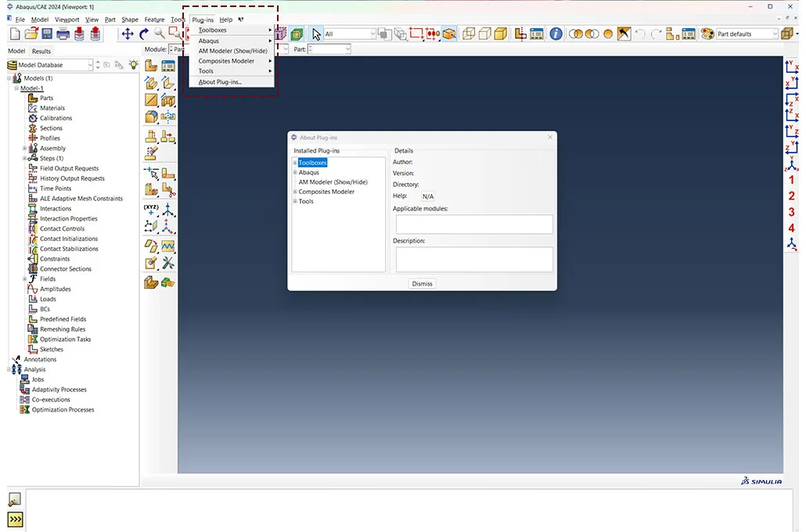Select the Pan View tool
The height and width of the screenshot is (532, 806).
127,34
